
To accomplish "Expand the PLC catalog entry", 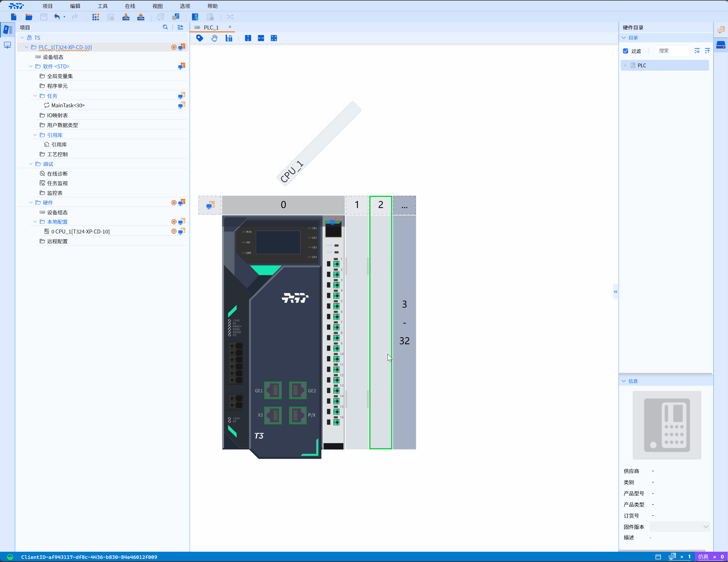I will point(625,65).
